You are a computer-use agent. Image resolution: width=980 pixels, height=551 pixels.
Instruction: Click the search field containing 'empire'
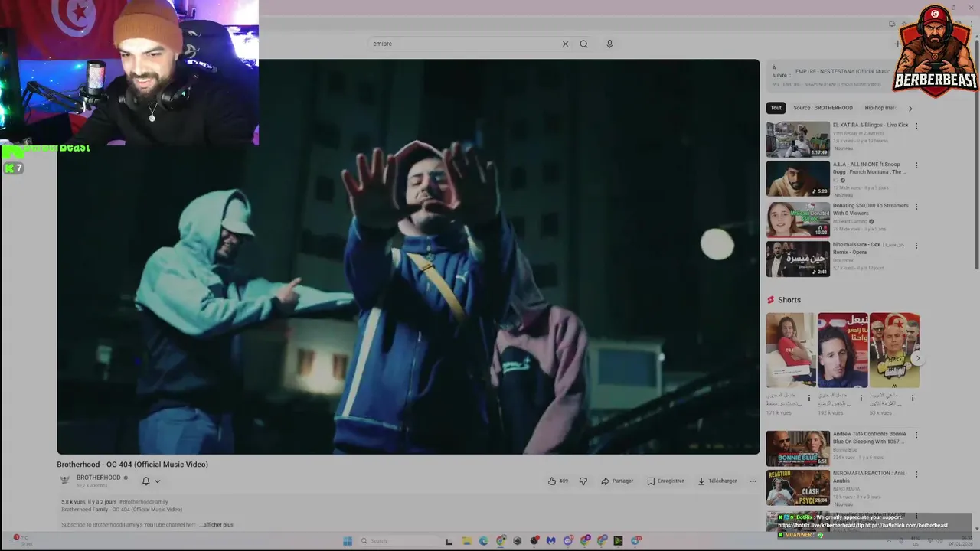point(464,44)
